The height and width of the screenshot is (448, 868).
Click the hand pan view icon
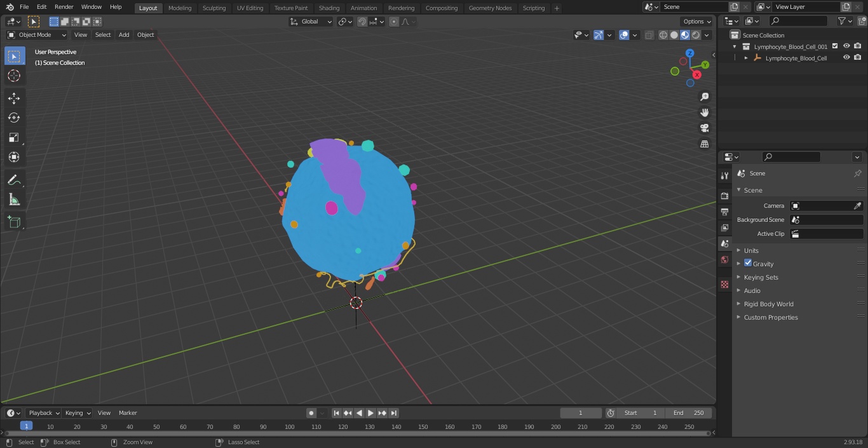tap(704, 112)
